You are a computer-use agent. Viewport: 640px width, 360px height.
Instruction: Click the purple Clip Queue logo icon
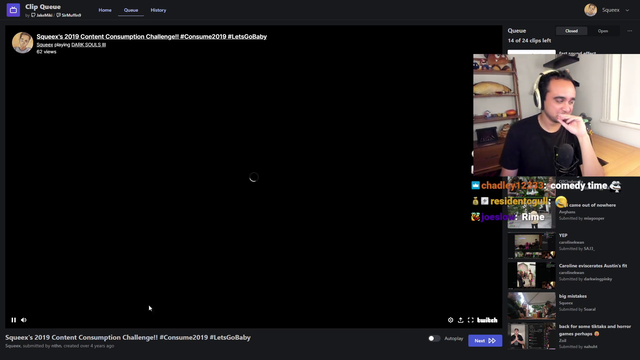pyautogui.click(x=13, y=10)
